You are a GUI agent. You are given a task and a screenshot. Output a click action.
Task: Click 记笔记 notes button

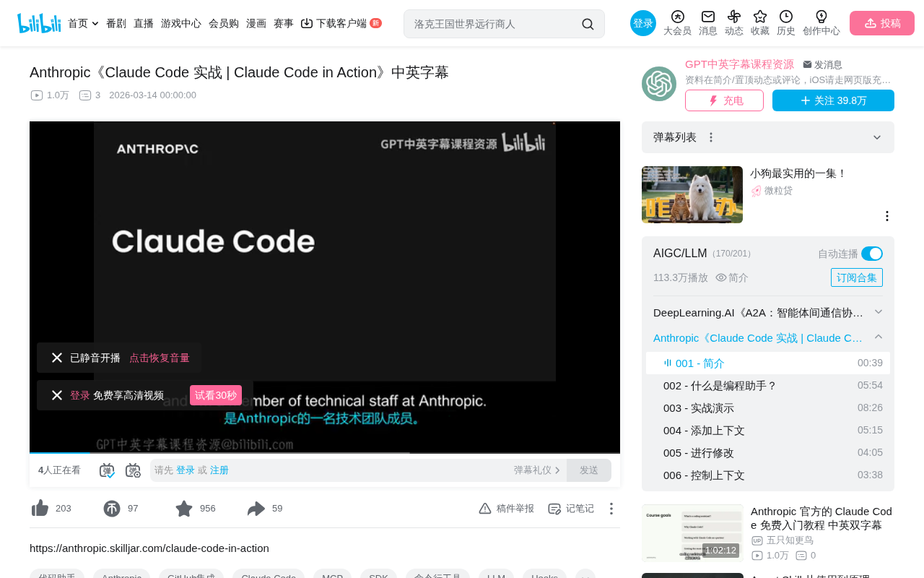coord(571,509)
